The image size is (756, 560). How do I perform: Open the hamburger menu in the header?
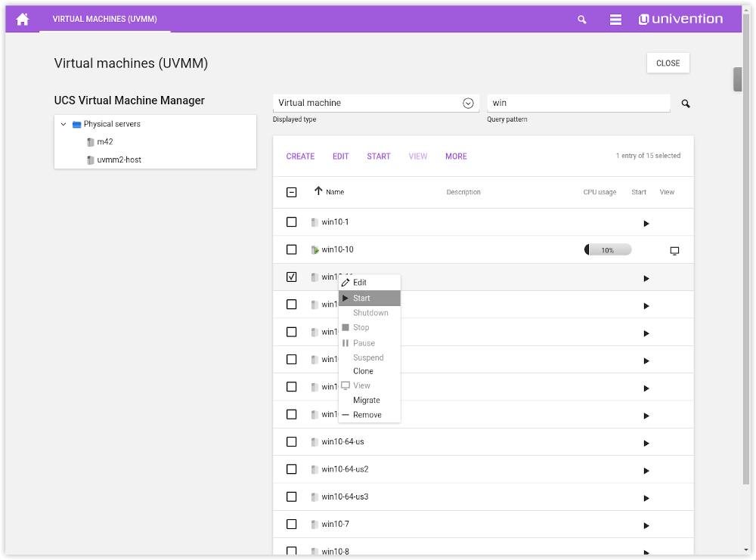[x=615, y=20]
